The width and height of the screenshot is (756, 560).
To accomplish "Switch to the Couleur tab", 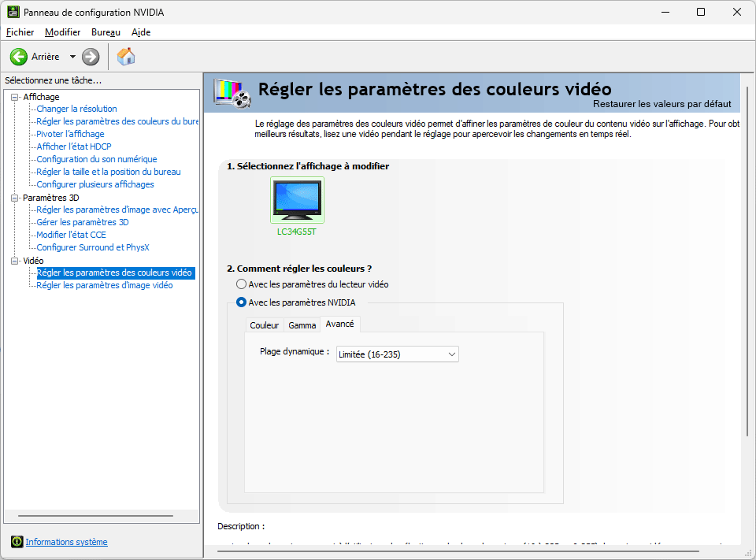I will [x=265, y=324].
